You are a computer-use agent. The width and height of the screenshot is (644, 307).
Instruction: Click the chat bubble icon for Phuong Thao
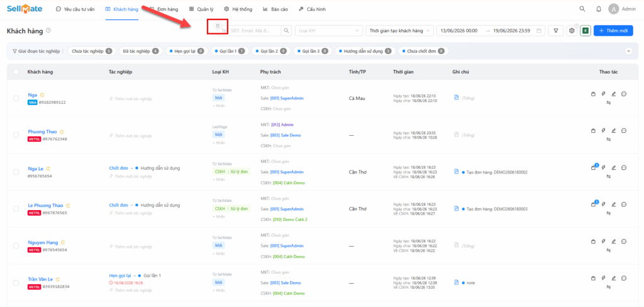(624, 131)
